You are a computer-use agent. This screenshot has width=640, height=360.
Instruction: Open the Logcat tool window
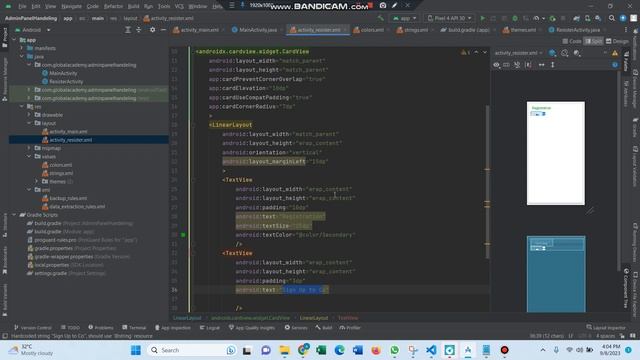tap(210, 328)
